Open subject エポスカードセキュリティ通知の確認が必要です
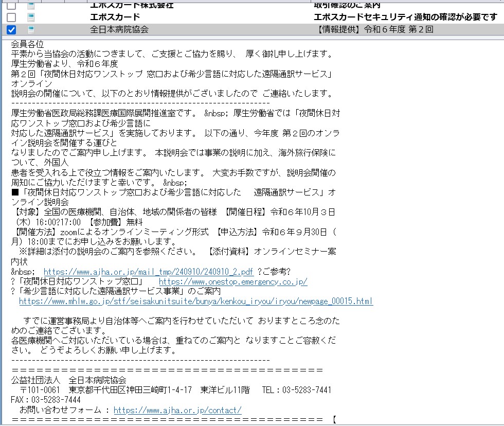The image size is (504, 426). [405, 17]
